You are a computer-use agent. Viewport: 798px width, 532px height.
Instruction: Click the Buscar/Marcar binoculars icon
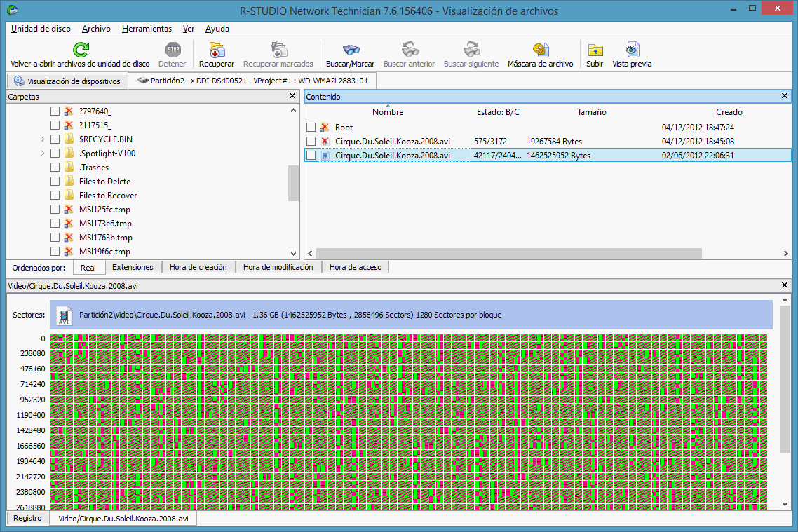coord(351,50)
